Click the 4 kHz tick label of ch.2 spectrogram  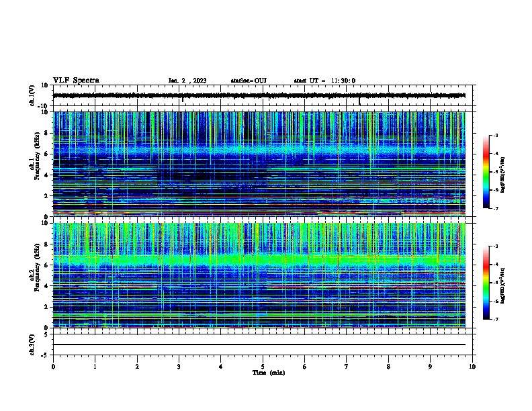pyautogui.click(x=46, y=286)
